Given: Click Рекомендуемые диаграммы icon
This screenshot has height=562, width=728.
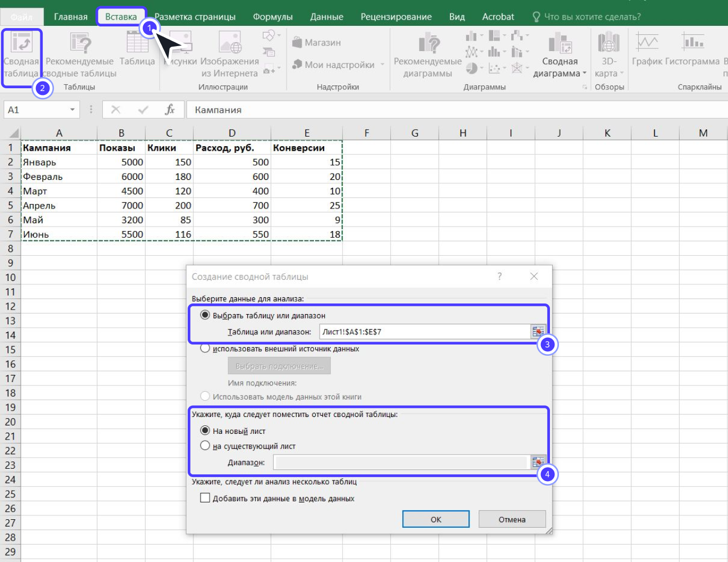Looking at the screenshot, I should click(x=428, y=43).
